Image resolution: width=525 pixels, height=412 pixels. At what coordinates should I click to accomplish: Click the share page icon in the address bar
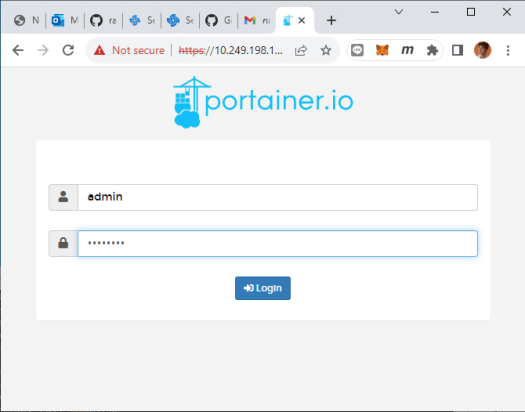pyautogui.click(x=301, y=50)
